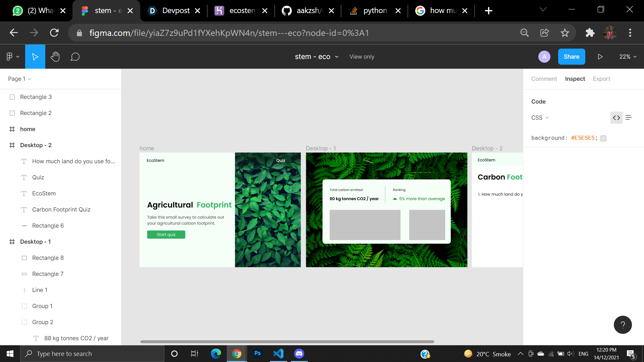Click the blue Share button

[x=571, y=57]
